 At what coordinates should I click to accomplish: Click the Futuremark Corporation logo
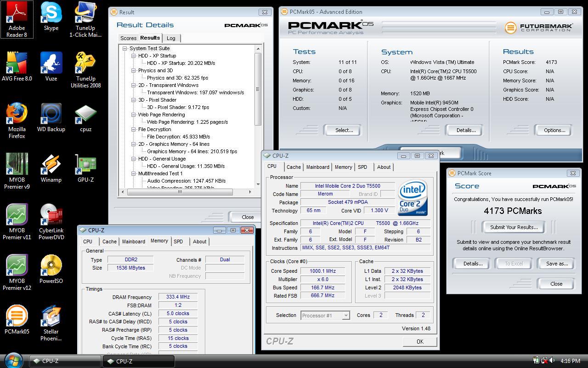tap(538, 28)
